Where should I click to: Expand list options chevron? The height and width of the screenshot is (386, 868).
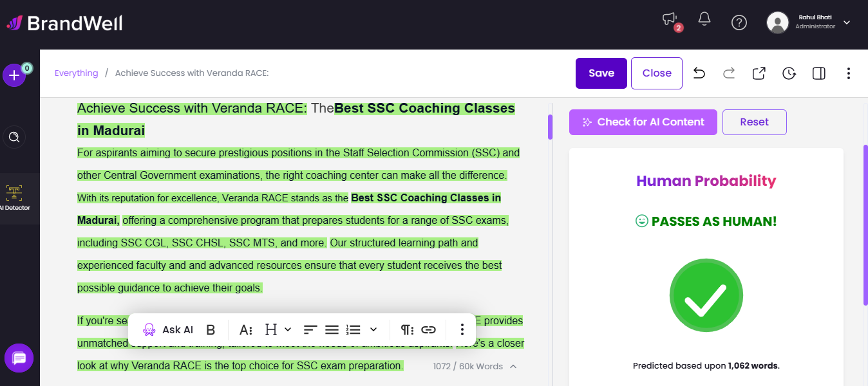point(373,329)
